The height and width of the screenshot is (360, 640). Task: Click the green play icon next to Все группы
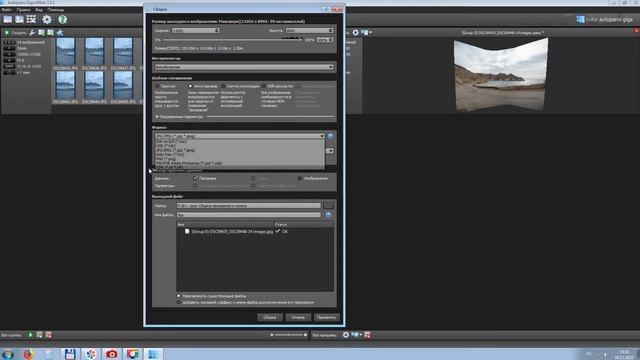[30, 335]
